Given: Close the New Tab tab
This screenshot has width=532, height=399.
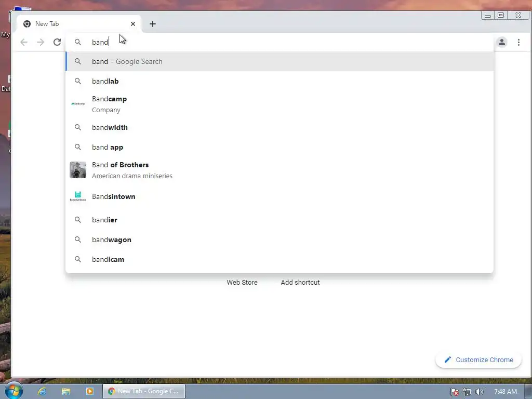Looking at the screenshot, I should pos(133,24).
